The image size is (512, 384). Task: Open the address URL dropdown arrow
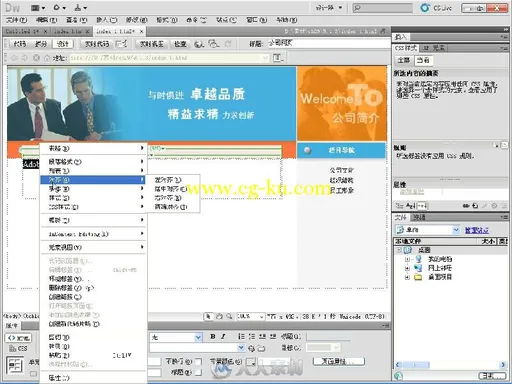coord(265,58)
